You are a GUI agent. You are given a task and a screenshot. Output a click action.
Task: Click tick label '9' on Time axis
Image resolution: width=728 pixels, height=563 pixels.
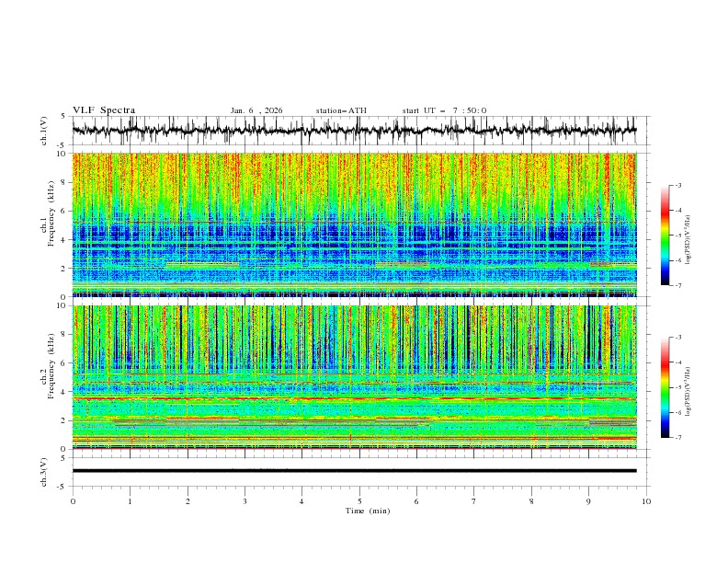coord(588,501)
